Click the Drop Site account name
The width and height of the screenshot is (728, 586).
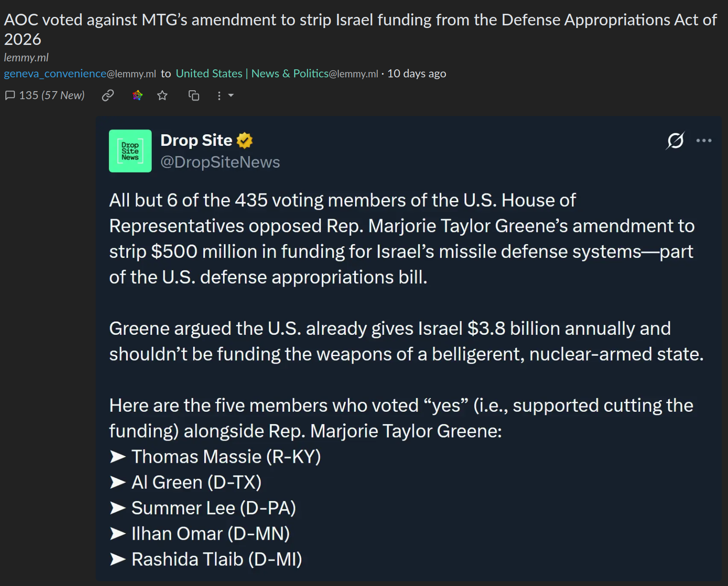pos(196,140)
